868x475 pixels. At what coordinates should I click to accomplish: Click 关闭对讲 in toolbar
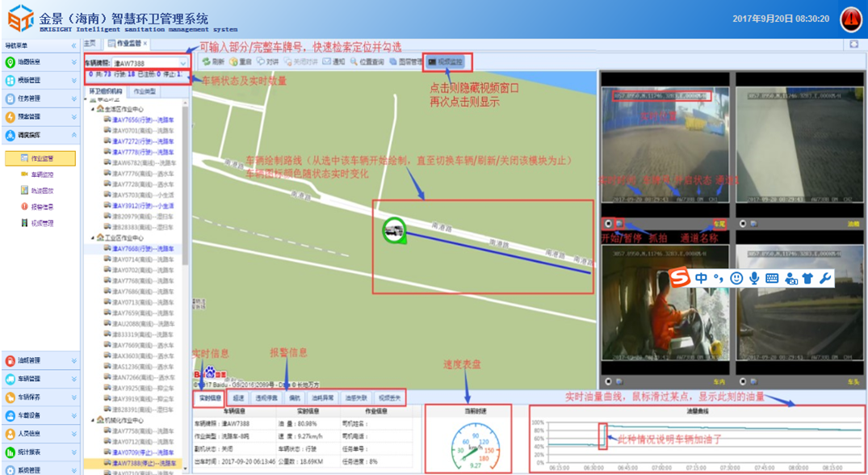point(300,62)
